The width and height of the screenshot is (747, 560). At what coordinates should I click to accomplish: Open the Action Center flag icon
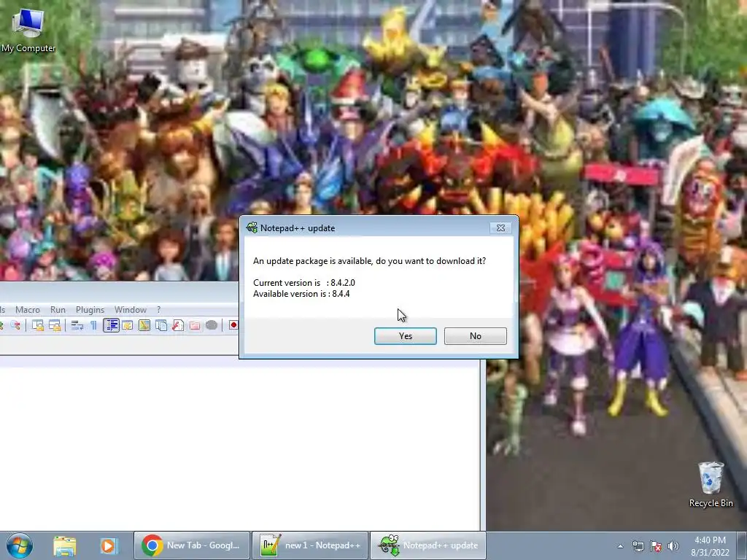pos(656,546)
